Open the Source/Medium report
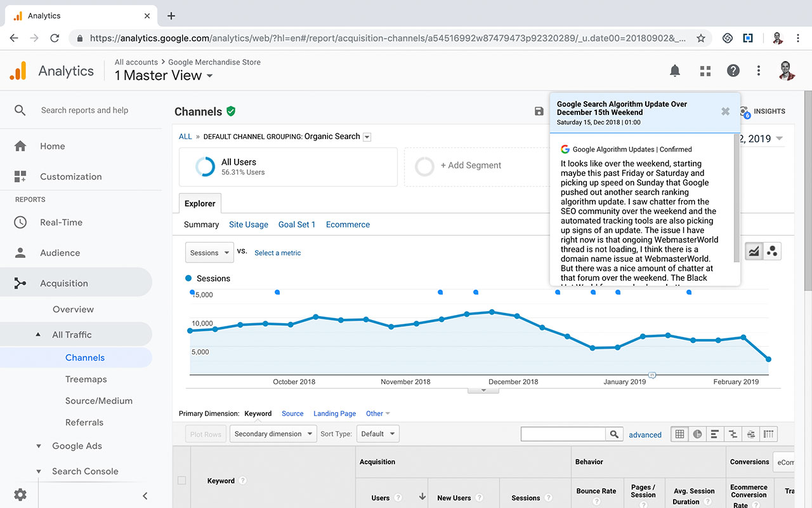The image size is (812, 508). point(99,401)
